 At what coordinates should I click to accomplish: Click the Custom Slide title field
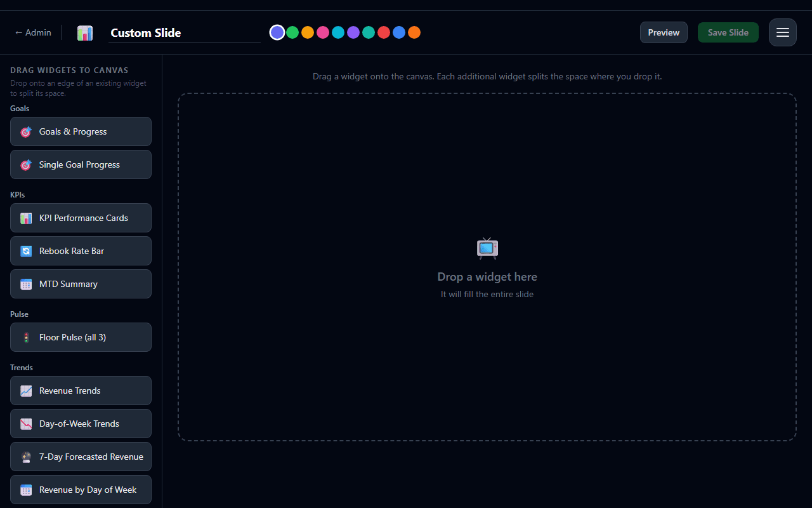185,33
